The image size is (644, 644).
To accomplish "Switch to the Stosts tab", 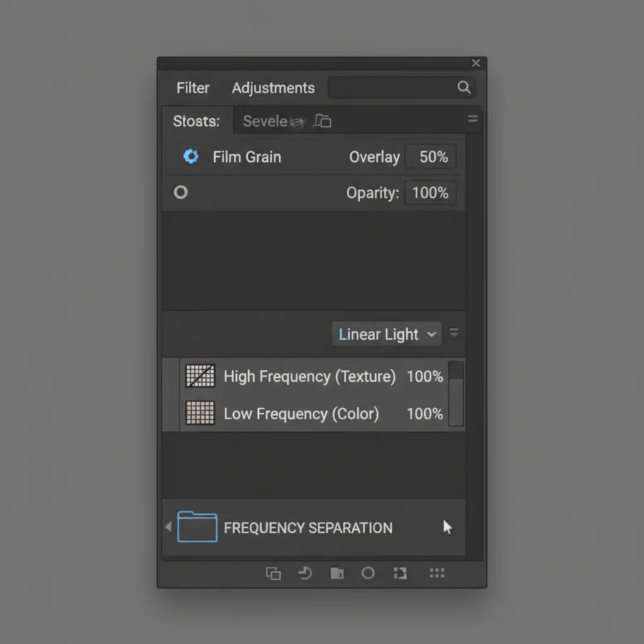I will tap(197, 121).
